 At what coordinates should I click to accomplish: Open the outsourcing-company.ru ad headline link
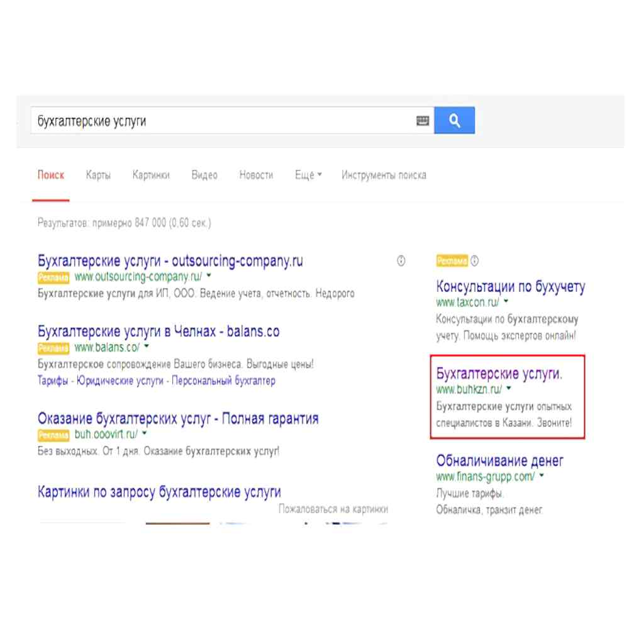tap(170, 261)
